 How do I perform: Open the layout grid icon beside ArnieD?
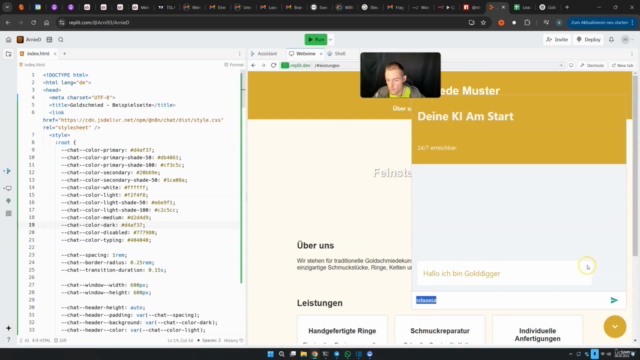(x=49, y=40)
